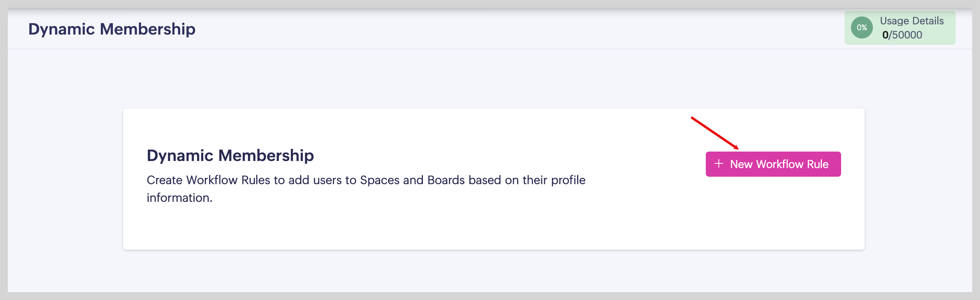
Task: Click the word "information." in the description
Action: coord(179,198)
